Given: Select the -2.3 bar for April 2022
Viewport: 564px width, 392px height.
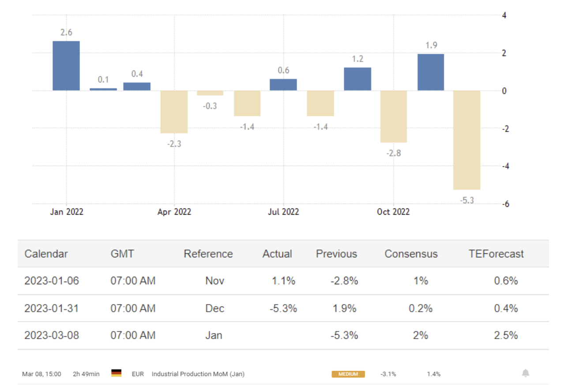Looking at the screenshot, I should (x=174, y=112).
